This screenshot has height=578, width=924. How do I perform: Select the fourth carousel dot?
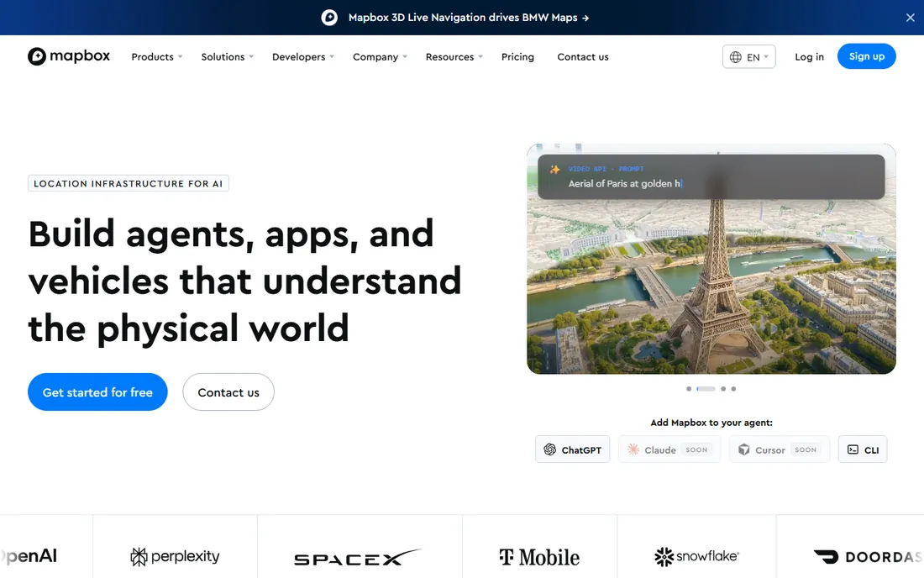[x=733, y=389]
